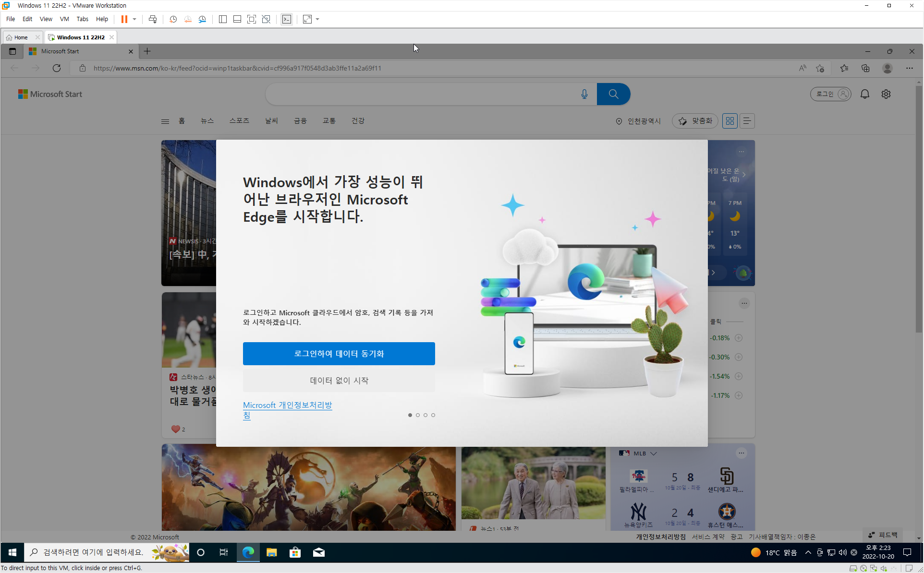Open Edge collections icon in toolbar
Image resolution: width=924 pixels, height=573 pixels.
[865, 68]
